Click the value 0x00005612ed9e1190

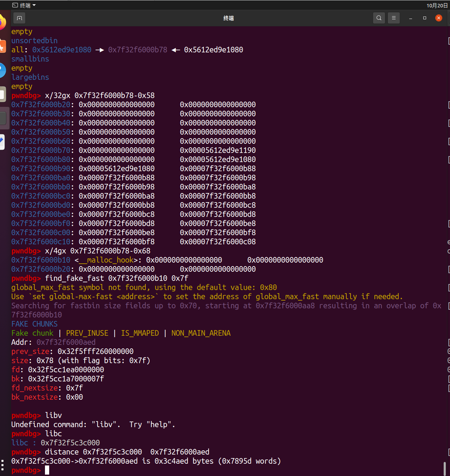point(218,150)
